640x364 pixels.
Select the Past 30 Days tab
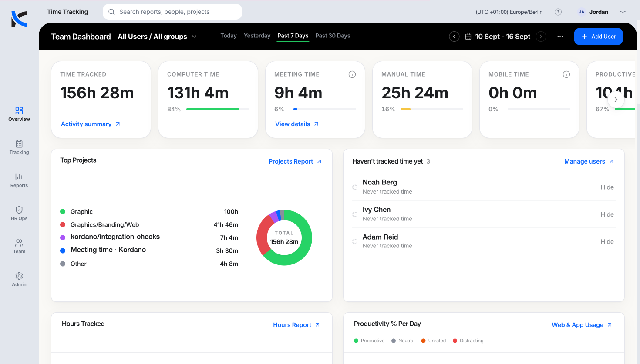333,36
